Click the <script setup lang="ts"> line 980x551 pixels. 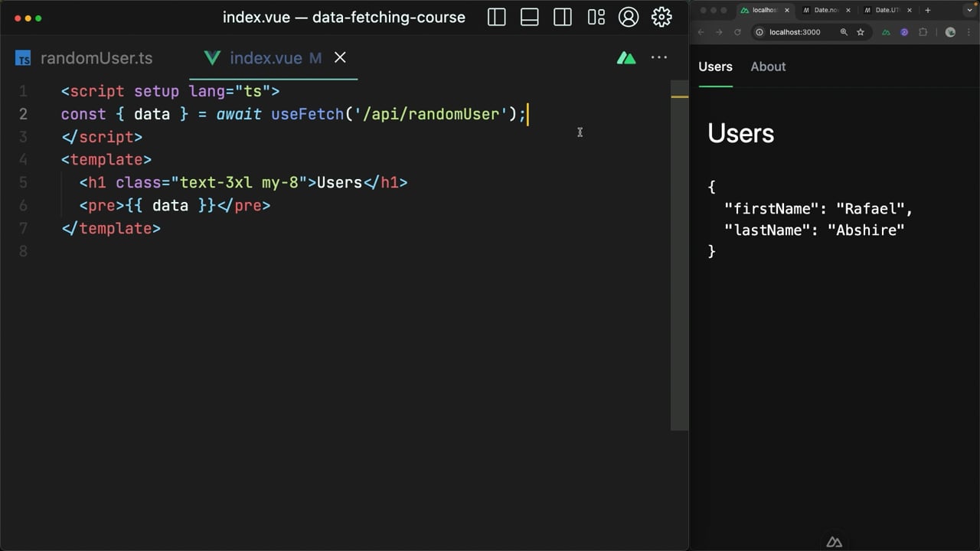[170, 91]
